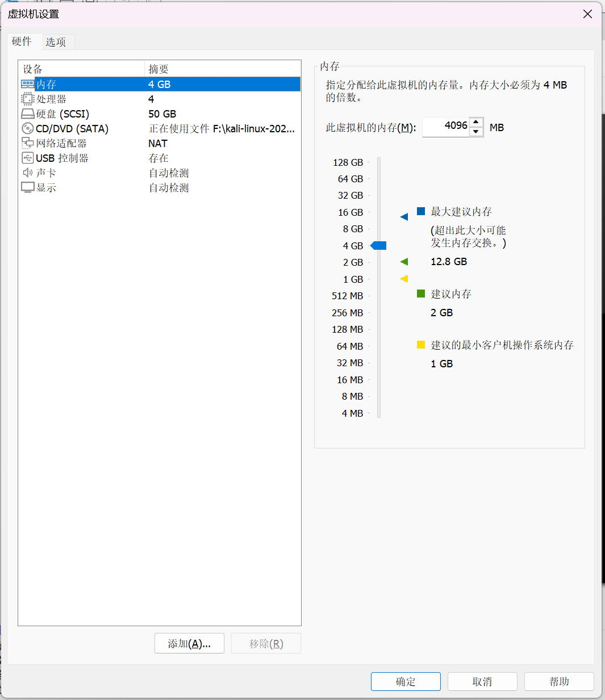The width and height of the screenshot is (605, 700).
Task: Click the up arrow to increase memory
Action: pos(476,122)
